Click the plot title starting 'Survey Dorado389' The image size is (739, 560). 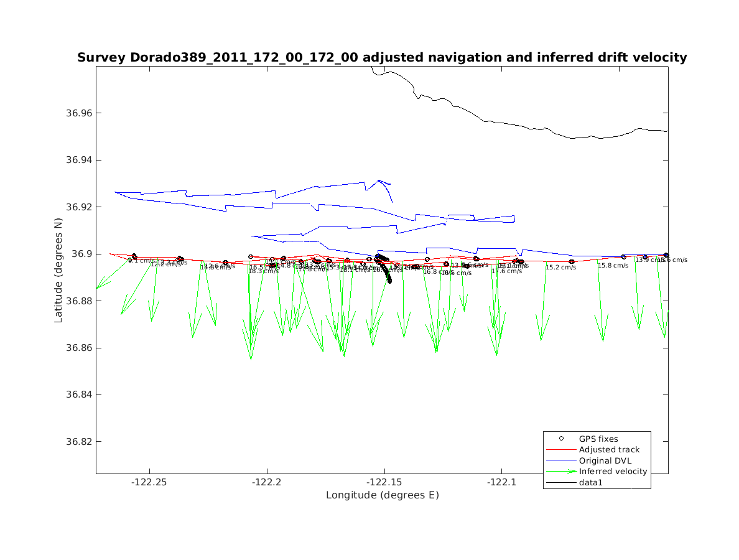click(x=382, y=58)
